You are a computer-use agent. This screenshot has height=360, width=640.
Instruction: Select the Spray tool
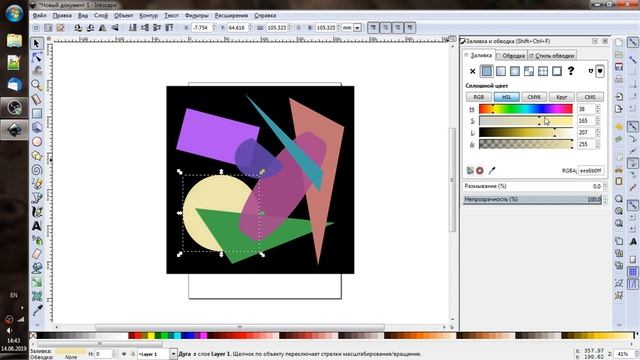37,240
